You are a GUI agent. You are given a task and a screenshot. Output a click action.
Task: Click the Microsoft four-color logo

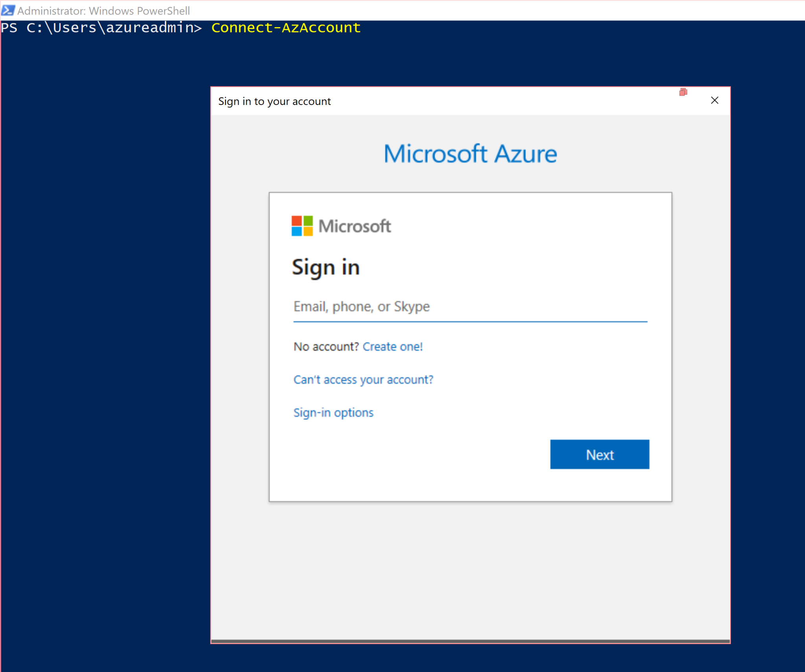tap(302, 226)
